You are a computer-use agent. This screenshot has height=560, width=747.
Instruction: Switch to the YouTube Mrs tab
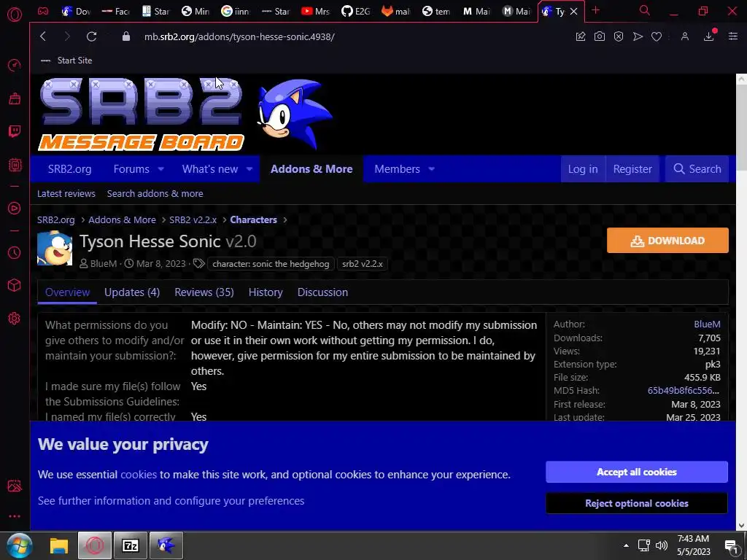tap(315, 12)
